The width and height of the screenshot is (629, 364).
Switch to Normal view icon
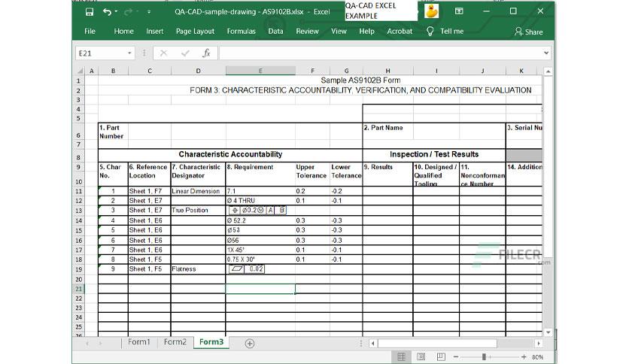click(x=401, y=356)
